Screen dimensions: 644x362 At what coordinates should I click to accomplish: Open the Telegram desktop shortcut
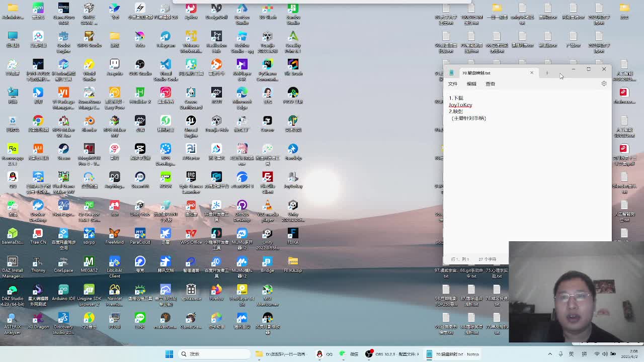166,39
